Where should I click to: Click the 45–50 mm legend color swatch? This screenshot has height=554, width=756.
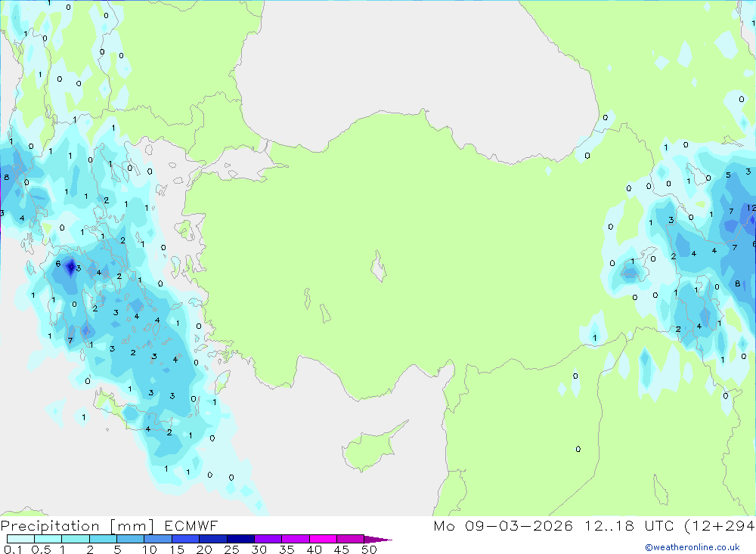[351, 539]
